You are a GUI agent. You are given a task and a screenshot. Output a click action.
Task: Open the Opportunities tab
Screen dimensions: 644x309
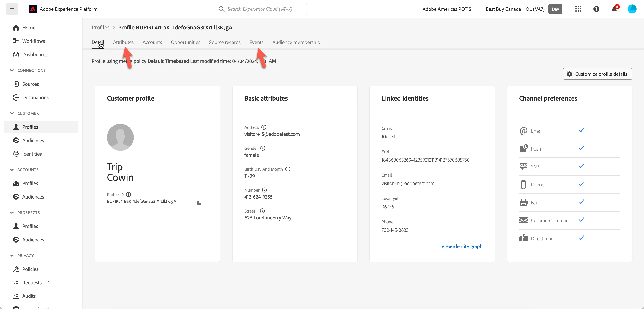click(185, 42)
